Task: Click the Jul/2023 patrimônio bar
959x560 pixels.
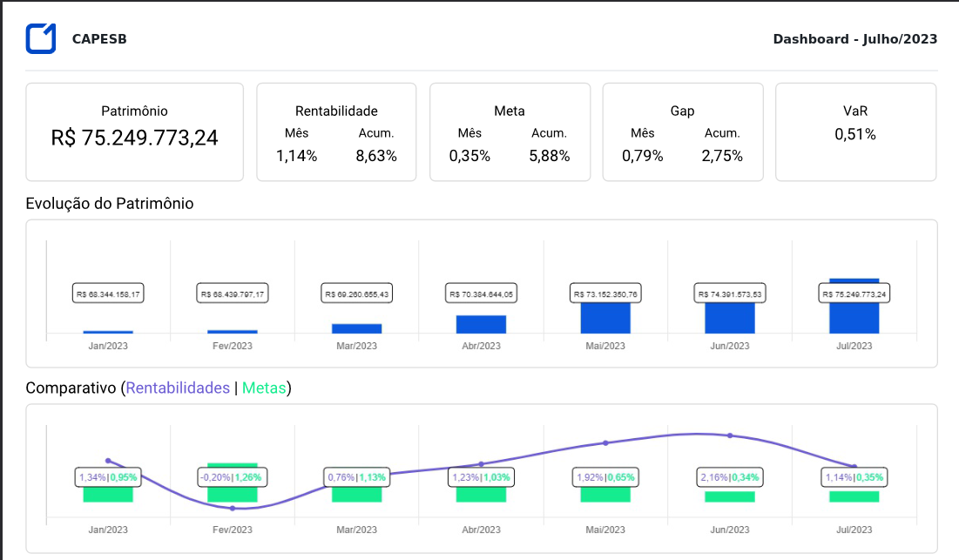Action: pos(854,318)
